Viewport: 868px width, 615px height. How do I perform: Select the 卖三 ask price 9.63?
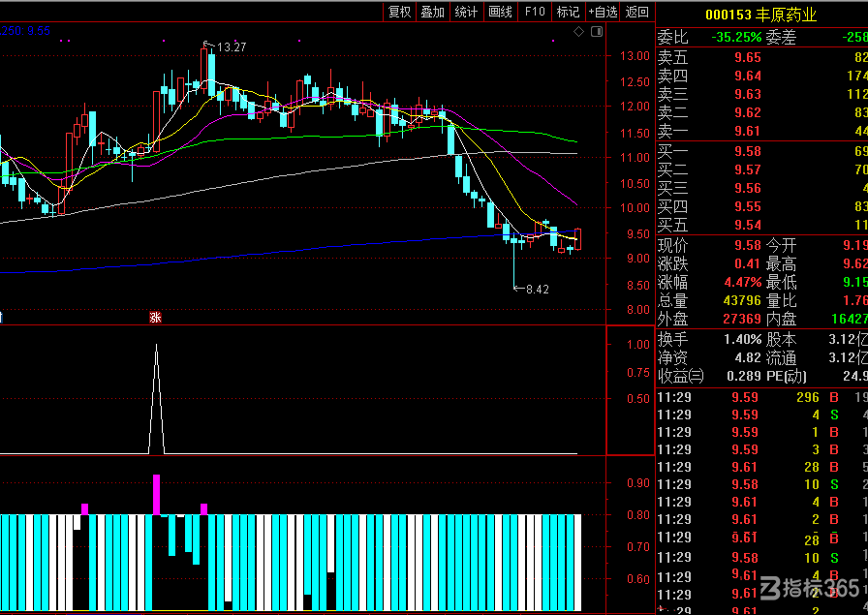coord(748,94)
